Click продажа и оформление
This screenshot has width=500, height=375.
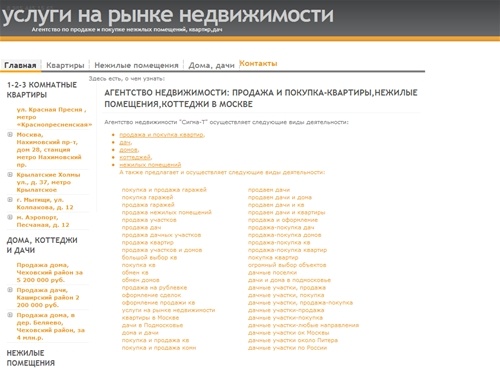tap(283, 220)
